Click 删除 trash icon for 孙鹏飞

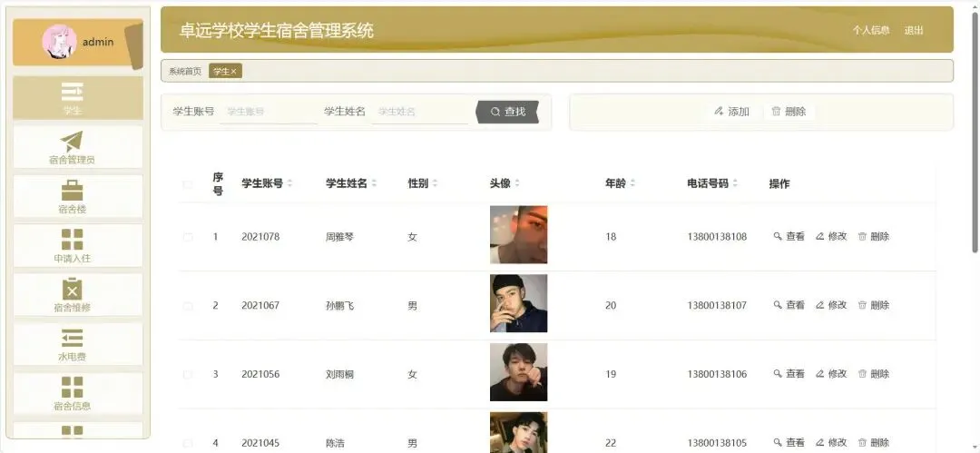(863, 305)
